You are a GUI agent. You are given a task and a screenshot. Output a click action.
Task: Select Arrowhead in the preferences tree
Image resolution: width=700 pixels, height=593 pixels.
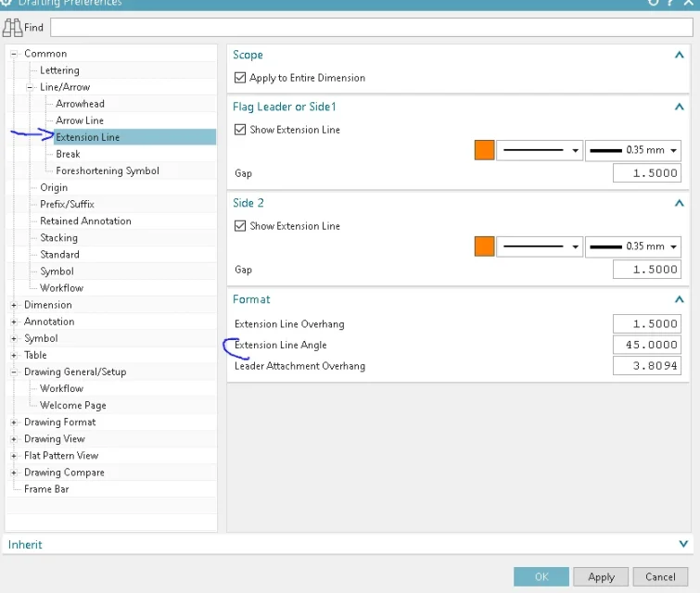click(x=80, y=104)
